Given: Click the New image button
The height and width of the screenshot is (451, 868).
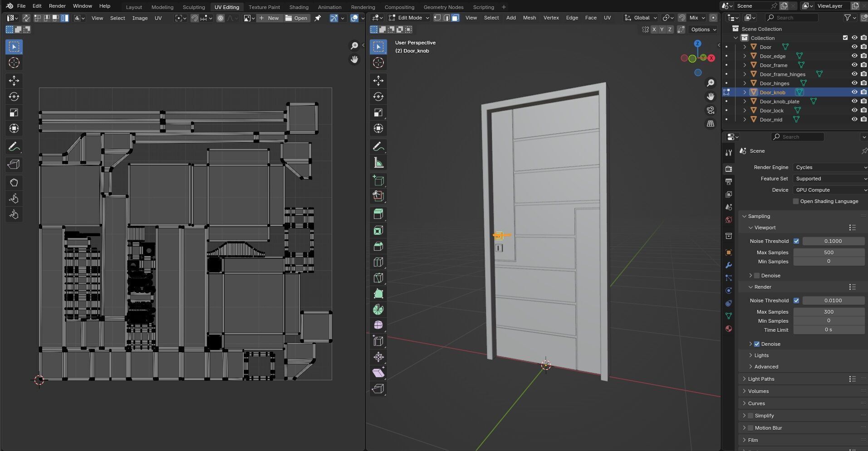Looking at the screenshot, I should tap(269, 18).
